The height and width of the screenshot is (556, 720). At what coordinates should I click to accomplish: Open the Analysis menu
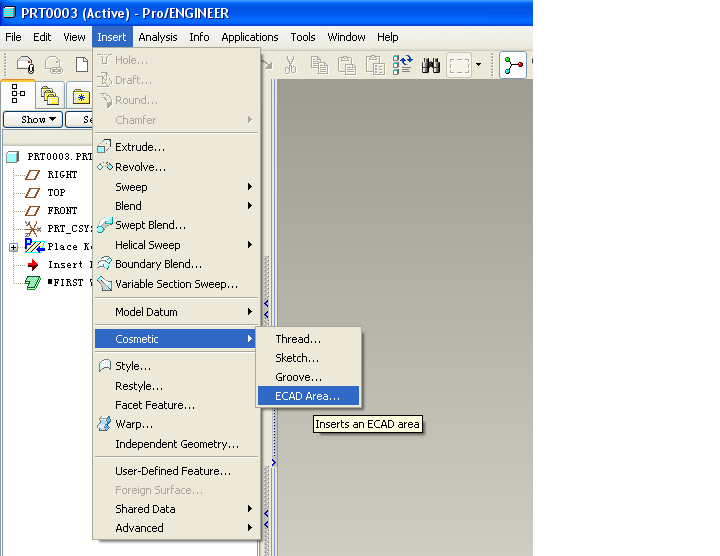tap(158, 37)
